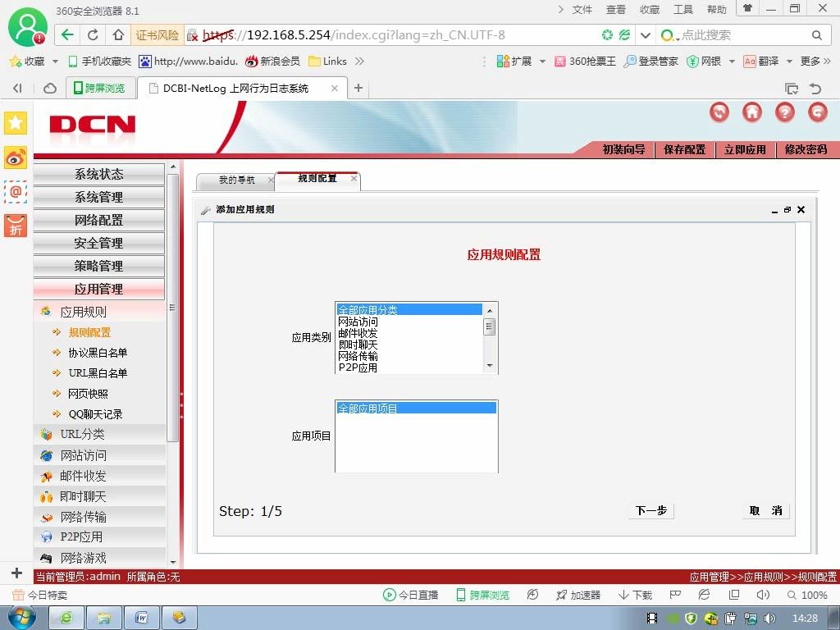Open the 文件 menu
This screenshot has width=840, height=630.
click(x=582, y=10)
